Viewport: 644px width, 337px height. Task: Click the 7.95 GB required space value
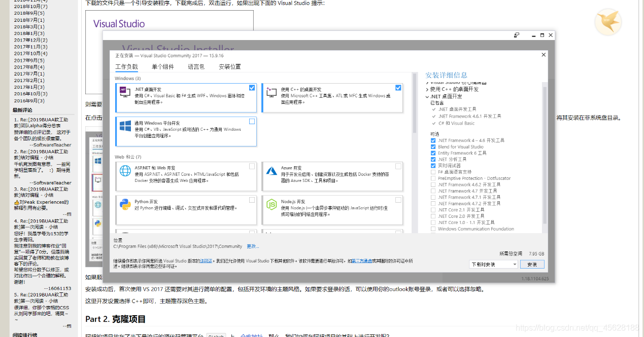(x=536, y=254)
